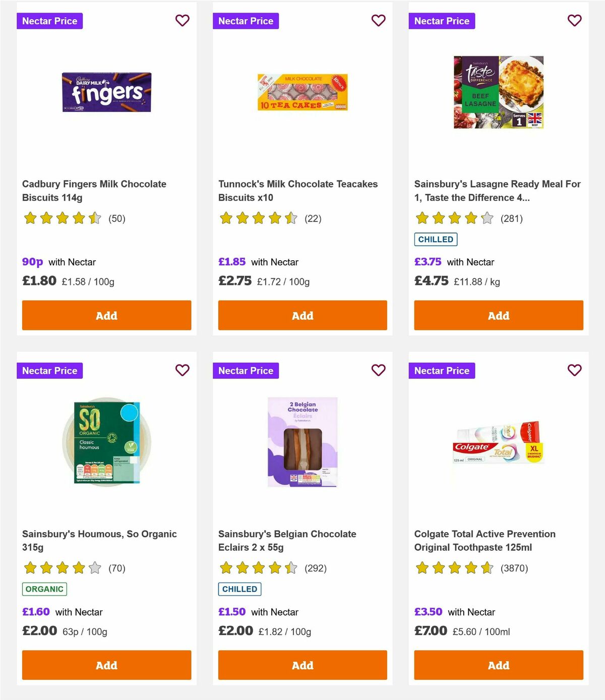Select the CHILLED tag on the eclairs
The height and width of the screenshot is (700, 605).
coord(239,589)
